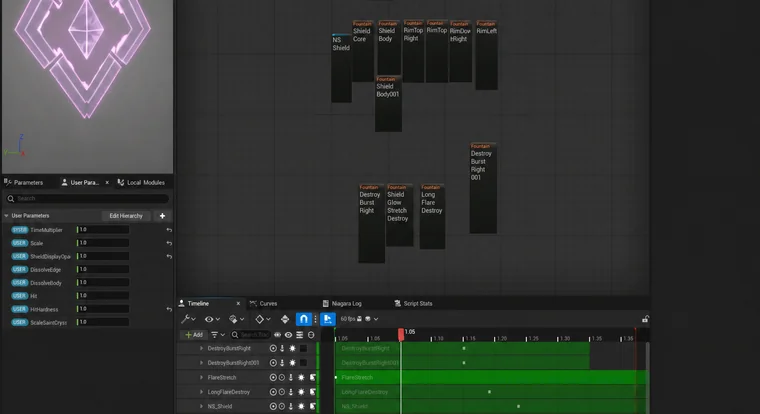The height and width of the screenshot is (414, 760).
Task: Click the second eye icon beside track search
Action: click(x=288, y=334)
